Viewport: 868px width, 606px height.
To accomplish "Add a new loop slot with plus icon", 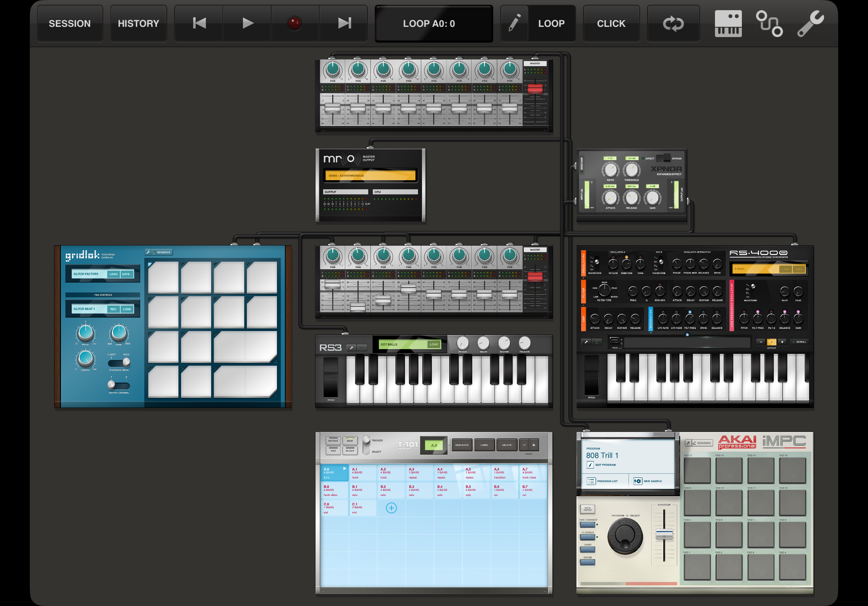I will click(x=391, y=508).
